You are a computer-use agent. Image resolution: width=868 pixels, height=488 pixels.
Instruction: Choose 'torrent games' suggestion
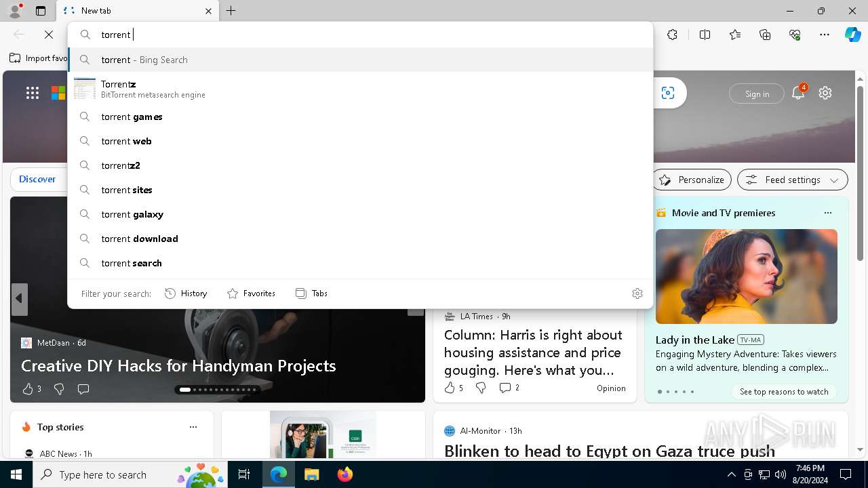360,117
